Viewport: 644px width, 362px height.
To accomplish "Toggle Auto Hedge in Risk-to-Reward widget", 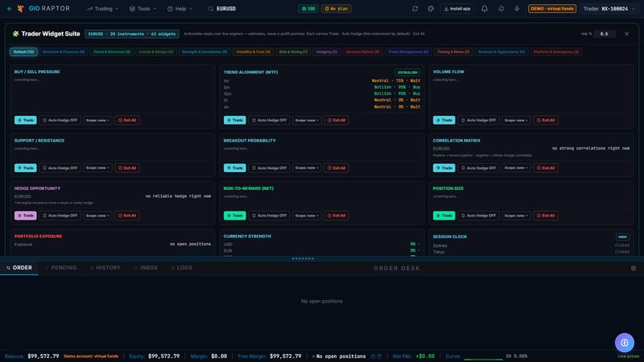I will point(269,216).
